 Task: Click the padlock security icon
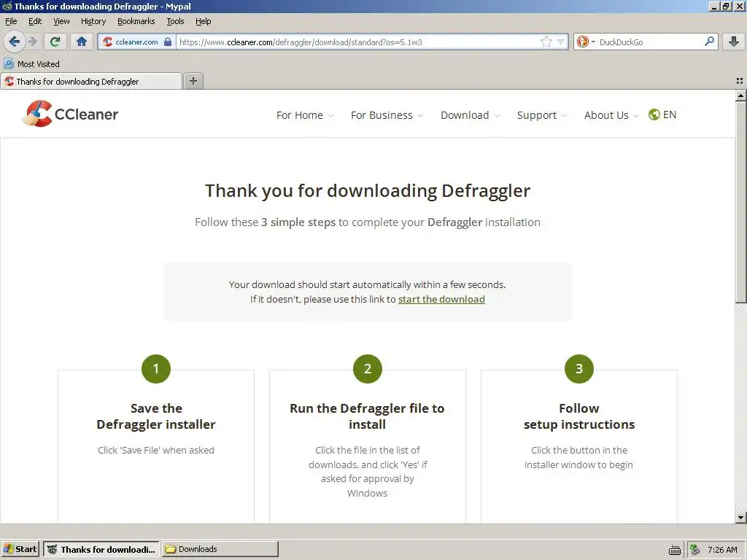(x=168, y=42)
